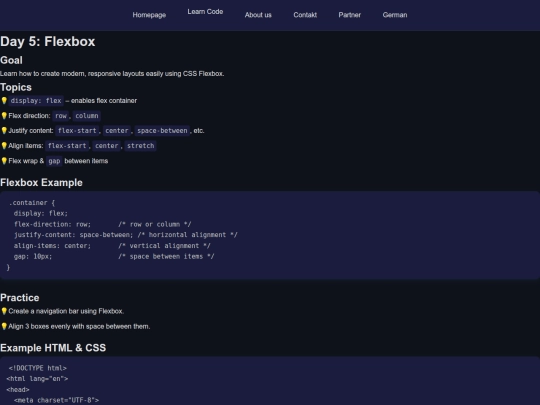Click the light bulb icon before Align items
The height and width of the screenshot is (405, 540).
[4, 146]
